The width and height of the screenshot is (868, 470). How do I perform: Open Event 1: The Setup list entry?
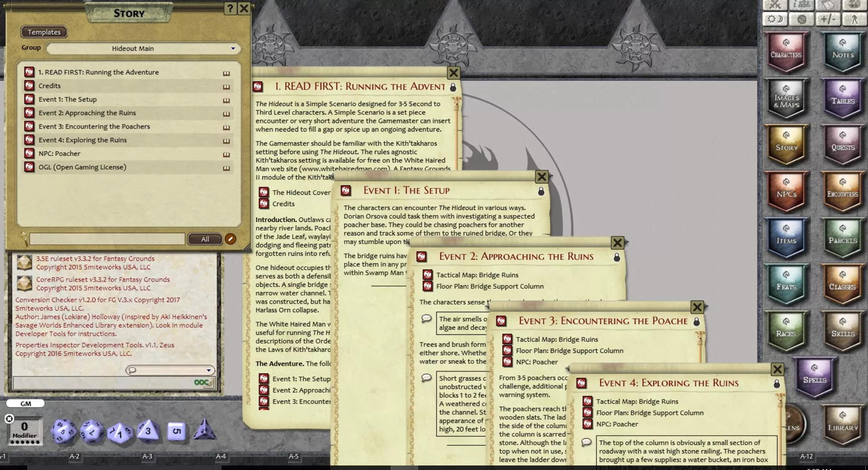click(x=67, y=99)
